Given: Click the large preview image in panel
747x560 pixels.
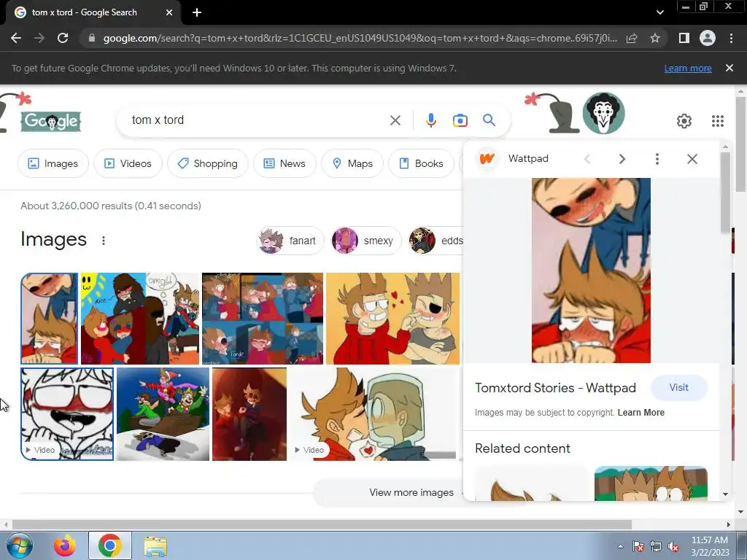Looking at the screenshot, I should (591, 271).
